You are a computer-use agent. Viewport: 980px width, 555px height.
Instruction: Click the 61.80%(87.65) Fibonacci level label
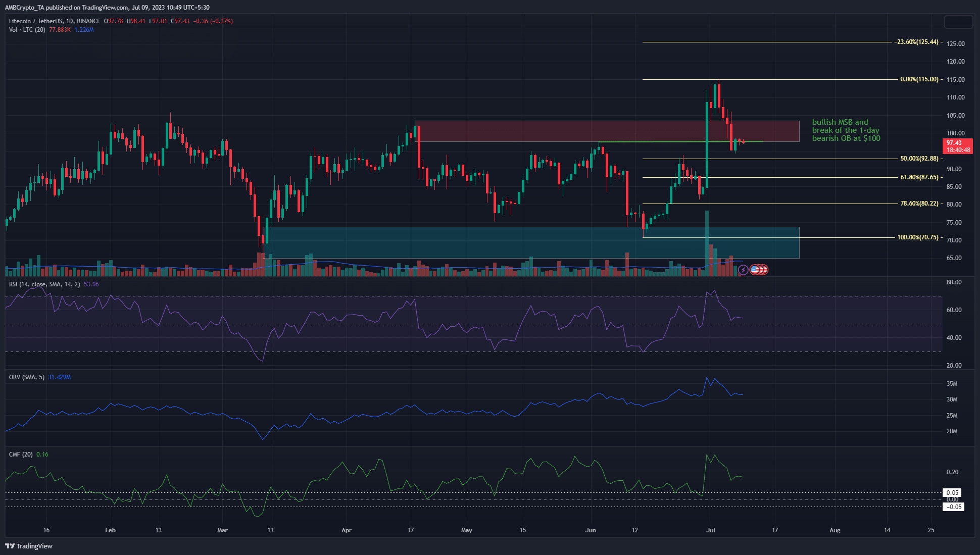919,177
